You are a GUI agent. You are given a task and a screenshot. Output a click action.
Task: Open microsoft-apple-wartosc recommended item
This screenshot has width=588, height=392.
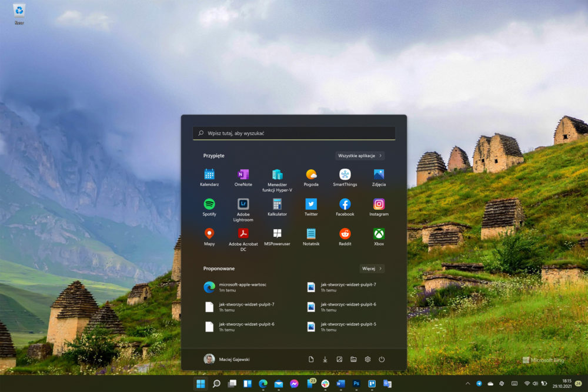pyautogui.click(x=243, y=287)
